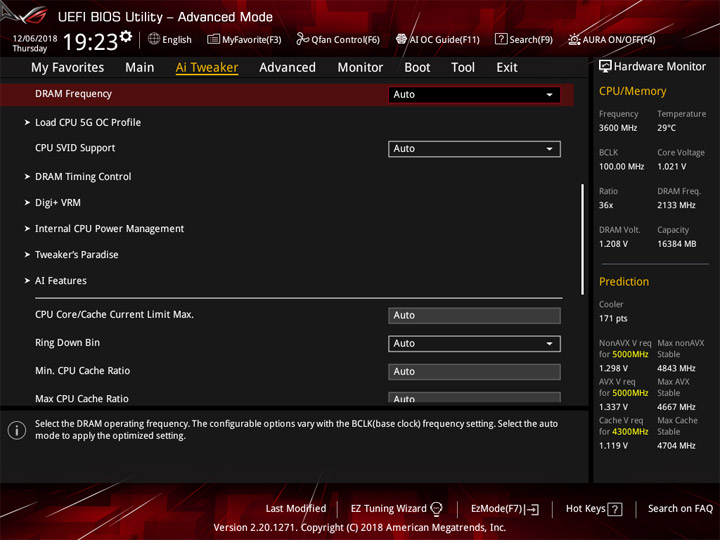Open the DRAM Frequency dropdown

point(474,95)
